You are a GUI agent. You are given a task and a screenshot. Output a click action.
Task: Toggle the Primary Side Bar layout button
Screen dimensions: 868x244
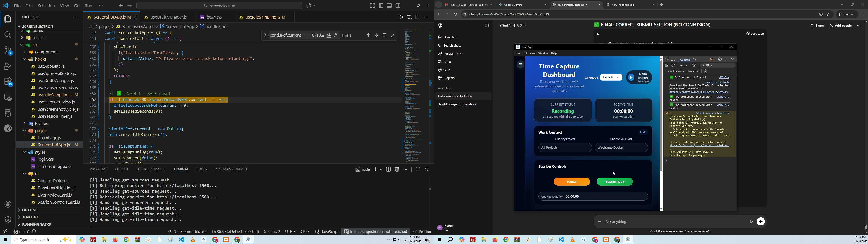(381, 6)
